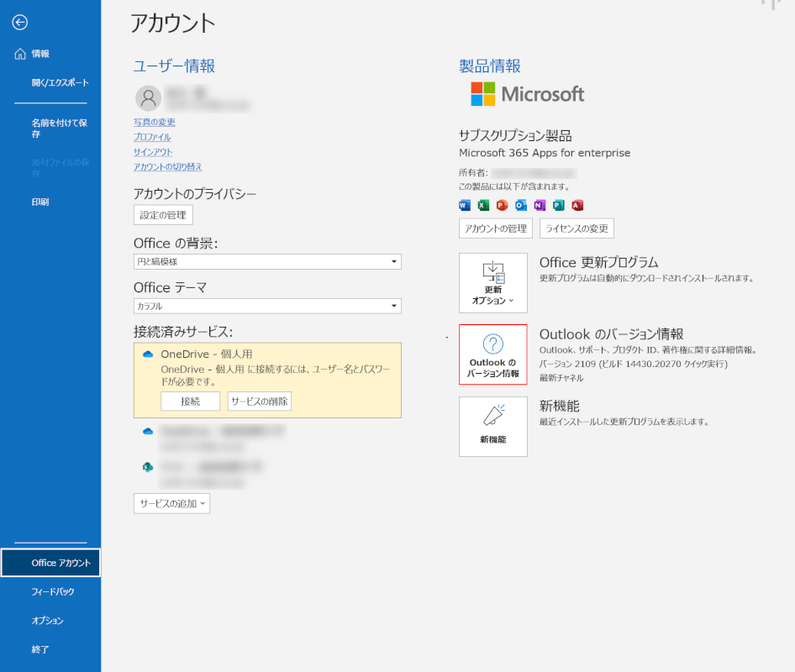This screenshot has height=672, width=795.
Task: Click the プロファイル link
Action: coord(152,137)
